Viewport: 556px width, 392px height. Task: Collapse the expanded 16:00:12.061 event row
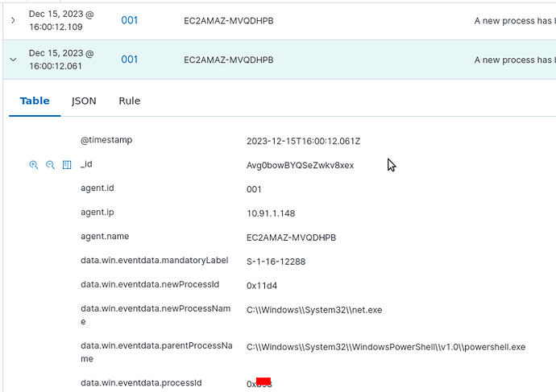pyautogui.click(x=13, y=60)
